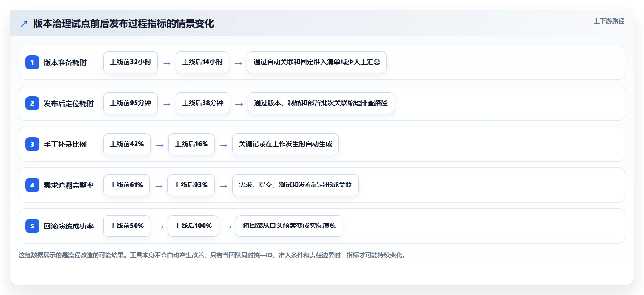The image size is (644, 295).
Task: Click the 需求追溯完整率 row label
Action: click(x=68, y=185)
